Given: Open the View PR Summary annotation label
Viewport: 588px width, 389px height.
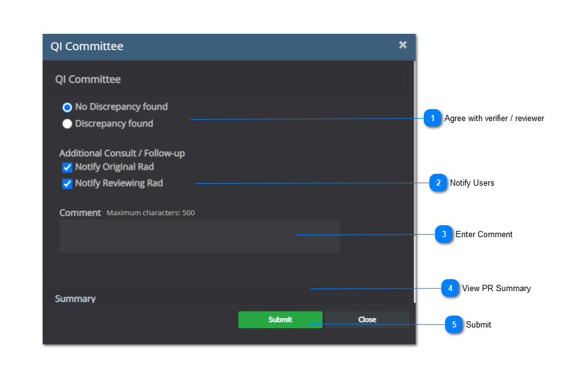Looking at the screenshot, I should 496,288.
